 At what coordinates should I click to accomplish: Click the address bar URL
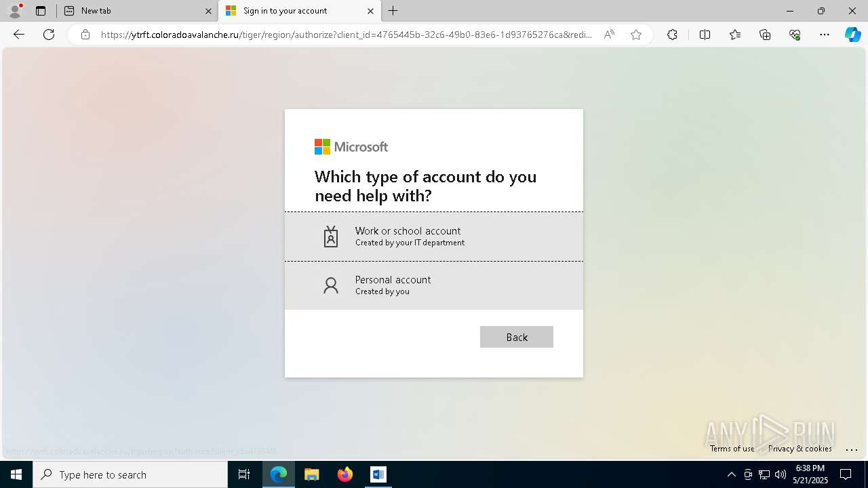(x=346, y=35)
